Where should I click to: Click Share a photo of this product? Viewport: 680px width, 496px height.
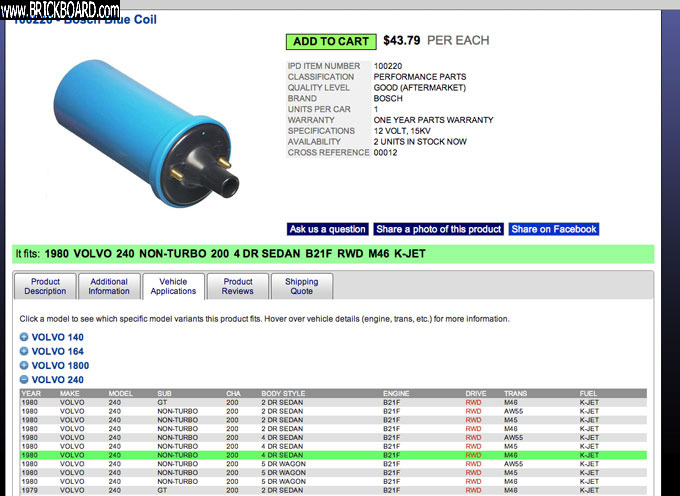pos(439,229)
